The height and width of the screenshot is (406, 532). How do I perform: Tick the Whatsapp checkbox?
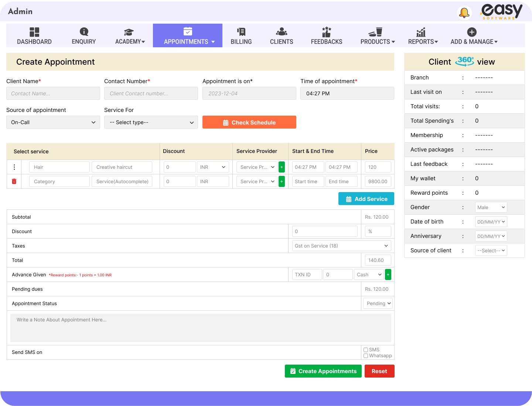[366, 356]
